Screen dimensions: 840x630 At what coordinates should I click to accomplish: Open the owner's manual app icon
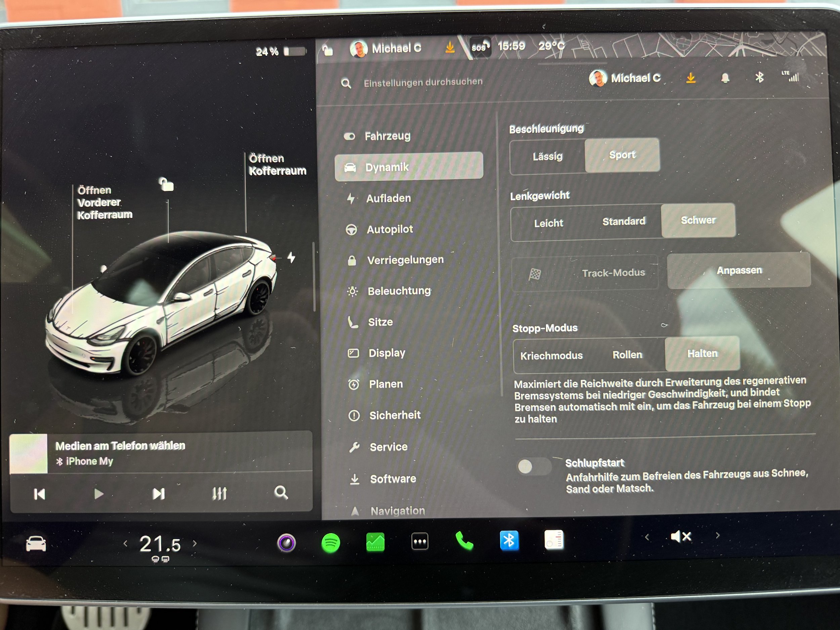coord(554,540)
